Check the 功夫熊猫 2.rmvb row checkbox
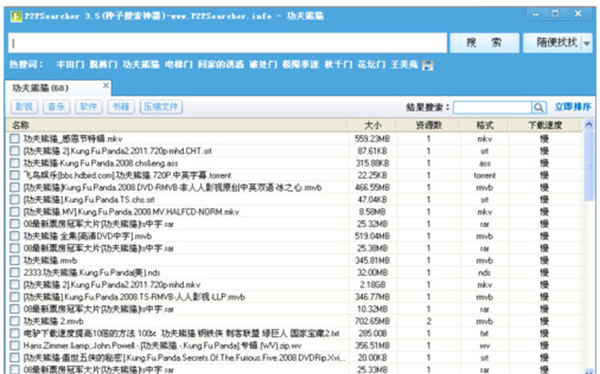The height and width of the screenshot is (374, 600). click(15, 321)
